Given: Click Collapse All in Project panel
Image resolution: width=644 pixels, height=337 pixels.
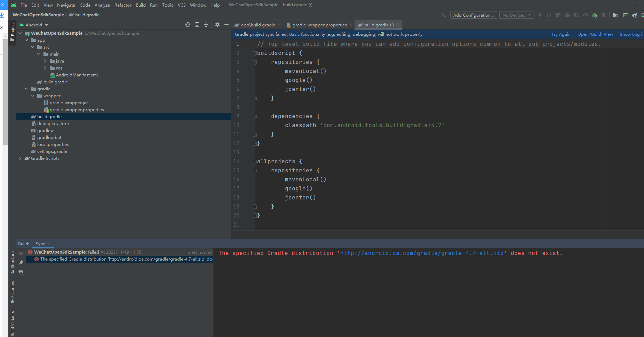Looking at the screenshot, I should [x=206, y=25].
